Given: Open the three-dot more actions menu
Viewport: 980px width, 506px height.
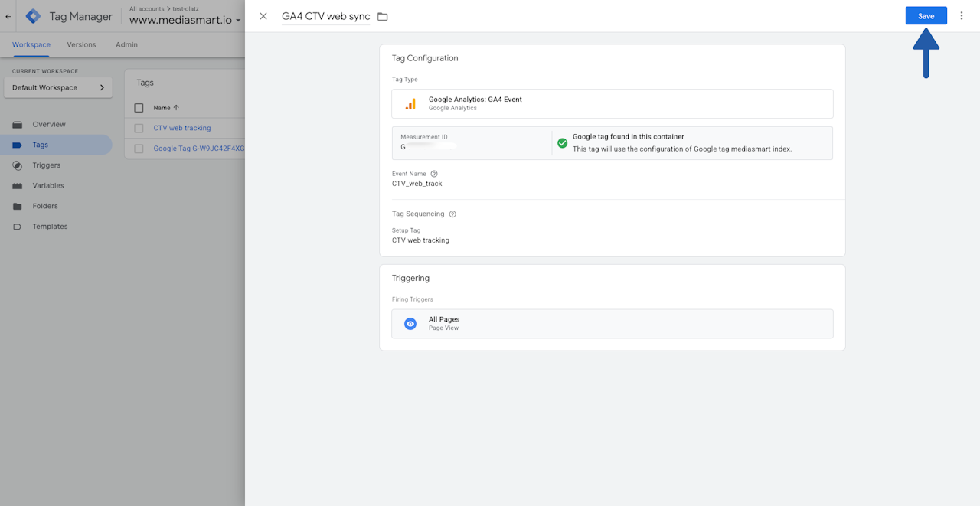Looking at the screenshot, I should pos(962,16).
